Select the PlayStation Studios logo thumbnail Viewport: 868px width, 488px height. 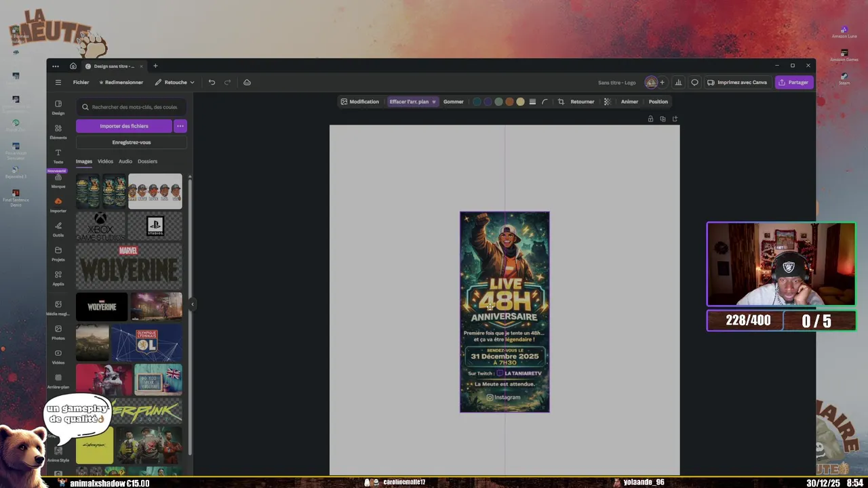tap(155, 226)
